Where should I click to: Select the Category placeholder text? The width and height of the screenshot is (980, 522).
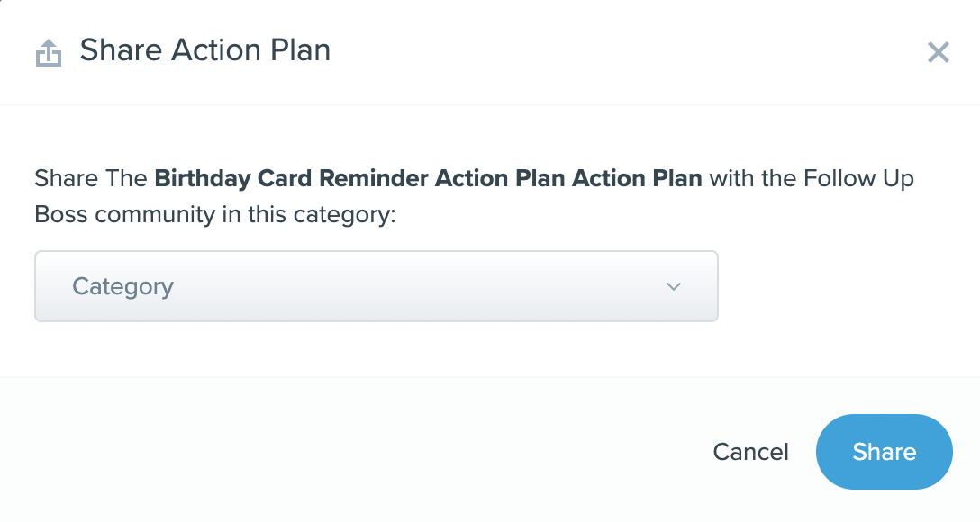point(123,286)
